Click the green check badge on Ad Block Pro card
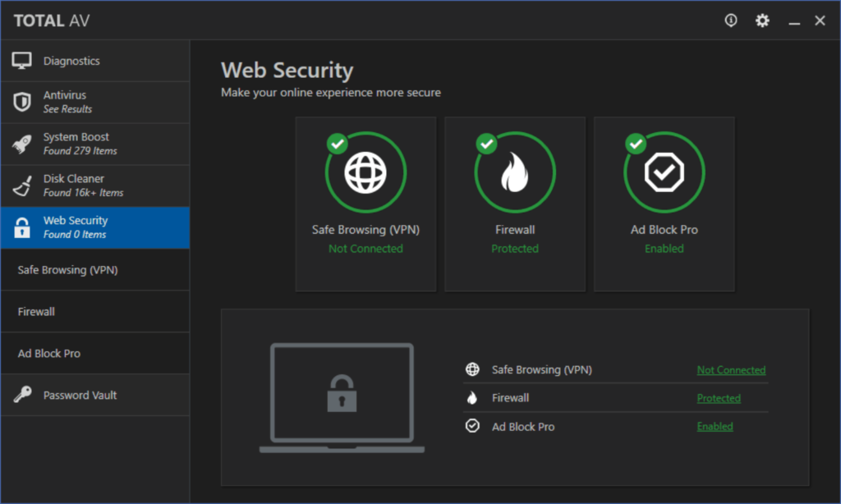Image resolution: width=841 pixels, height=504 pixels. click(636, 144)
